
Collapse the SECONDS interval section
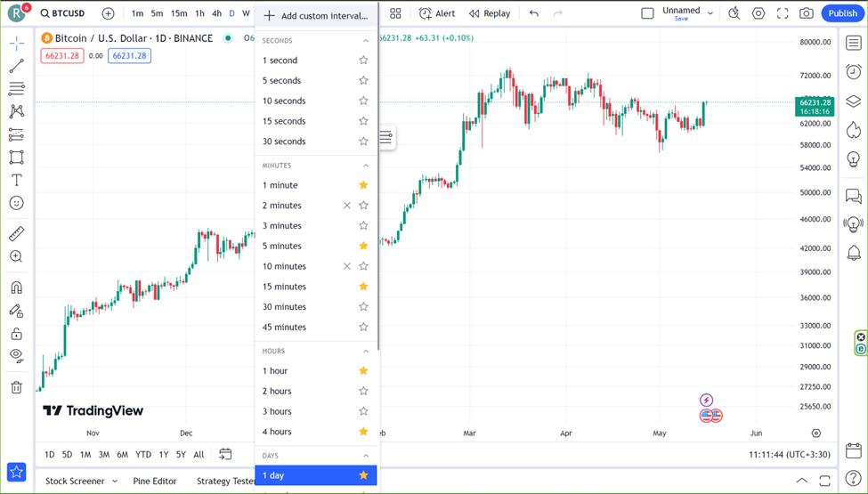point(366,41)
